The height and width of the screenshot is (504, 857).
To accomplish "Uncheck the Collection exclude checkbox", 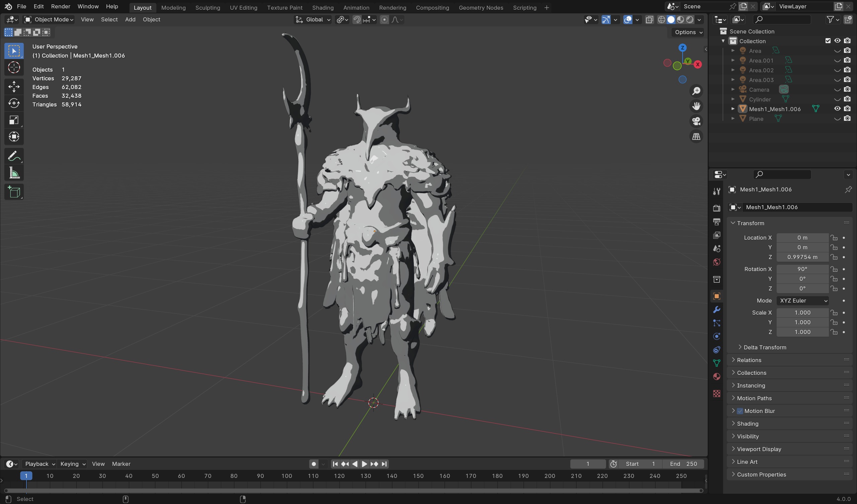I will point(828,41).
